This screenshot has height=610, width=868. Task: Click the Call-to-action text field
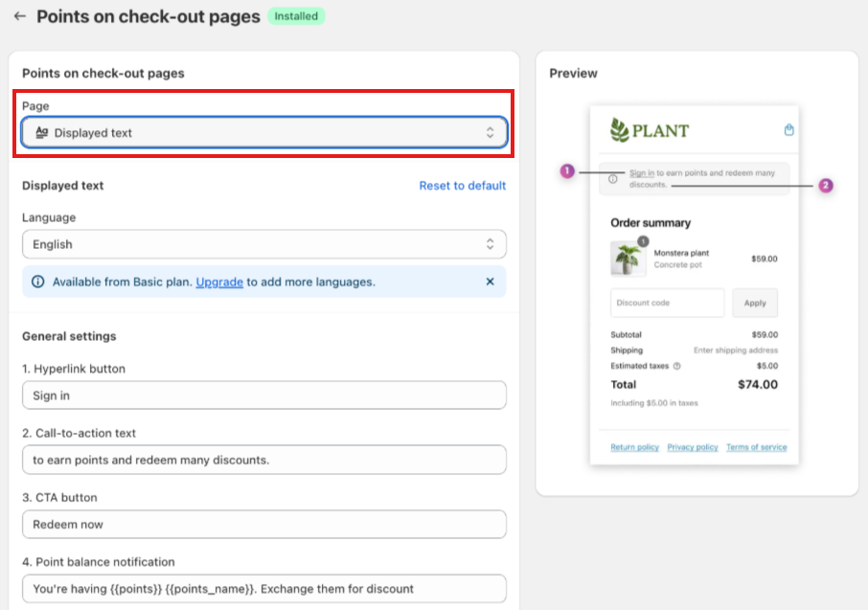[264, 460]
